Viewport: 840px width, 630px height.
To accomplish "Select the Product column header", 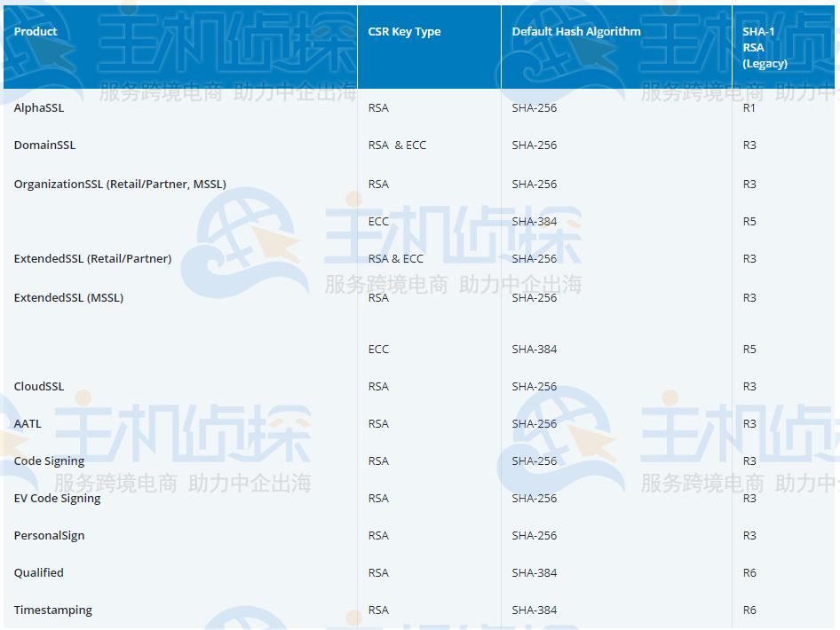I will (x=34, y=31).
